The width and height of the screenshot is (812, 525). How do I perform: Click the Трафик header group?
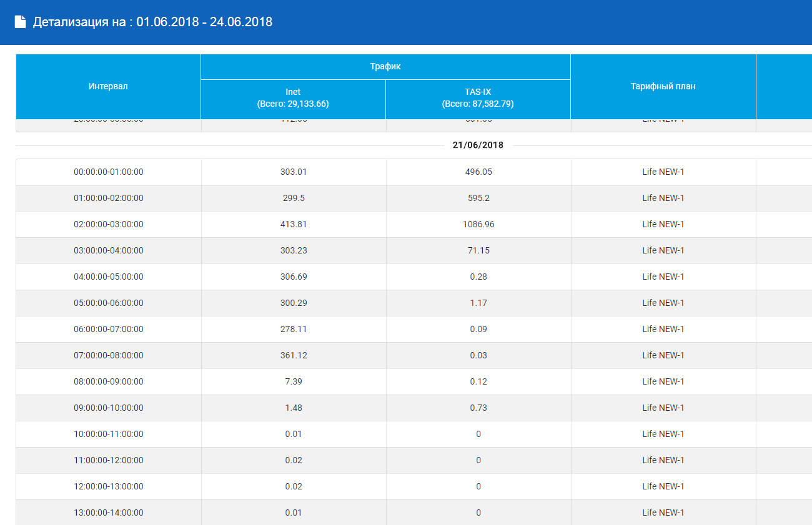point(385,66)
